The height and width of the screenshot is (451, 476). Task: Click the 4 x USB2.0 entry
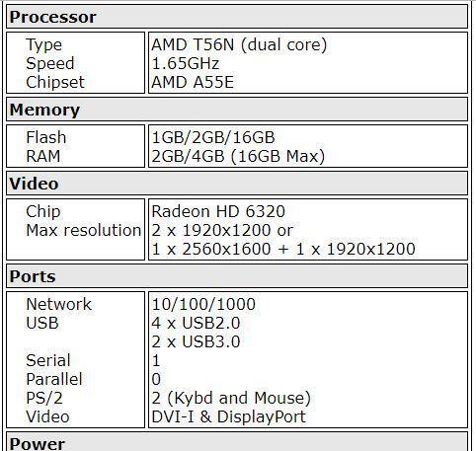coord(196,323)
